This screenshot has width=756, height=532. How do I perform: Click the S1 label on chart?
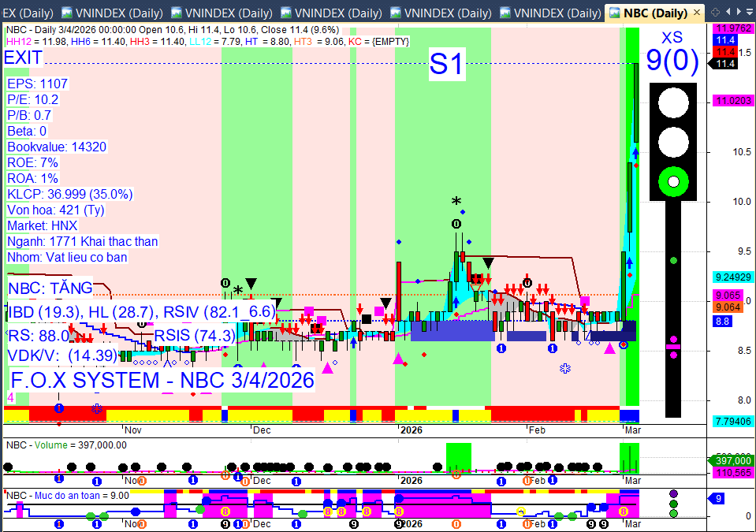446,64
